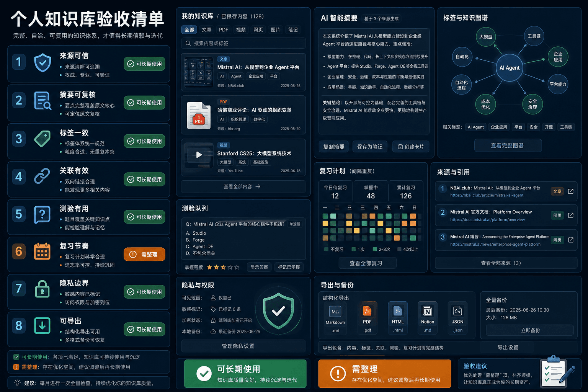Export to Notion .md format
The height and width of the screenshot is (392, 588).
point(428,317)
